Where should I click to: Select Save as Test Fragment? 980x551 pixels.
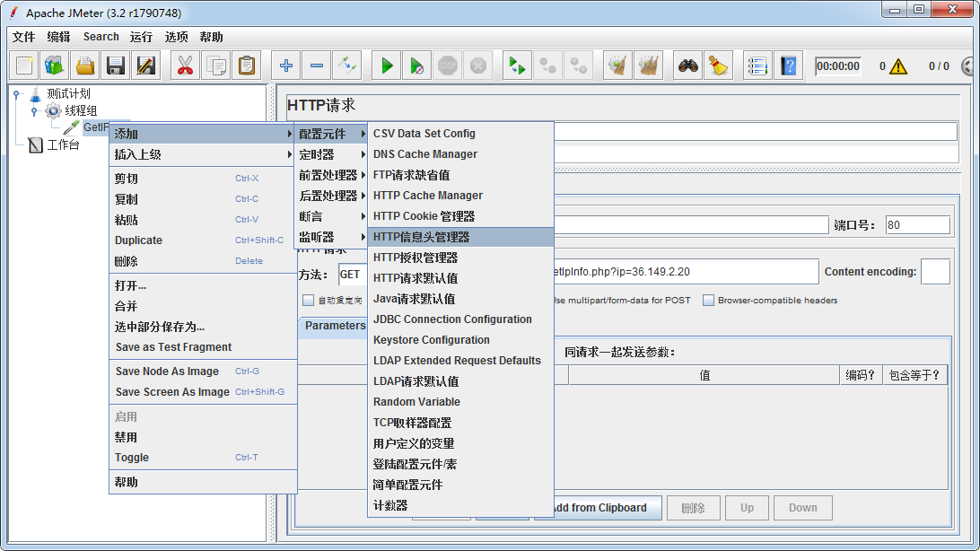(x=203, y=347)
